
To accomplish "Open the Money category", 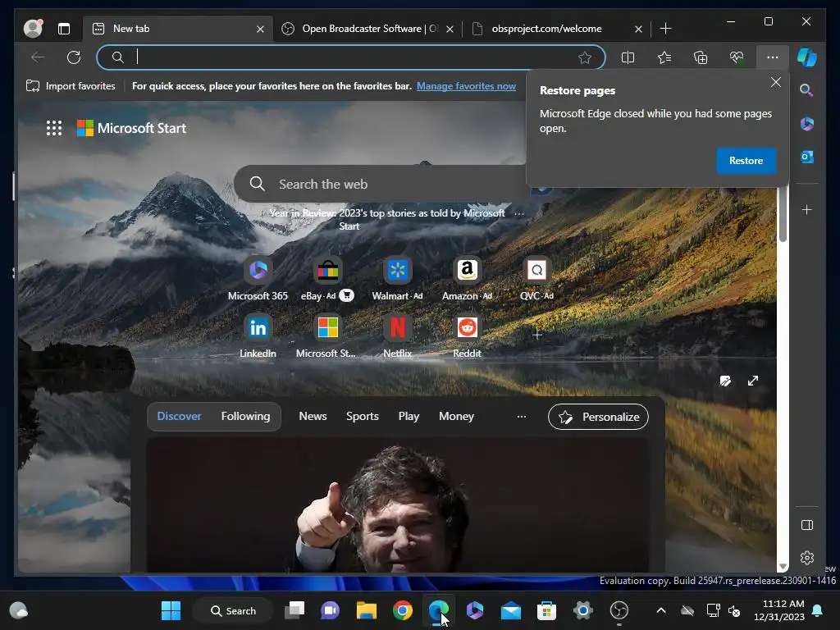I will tap(456, 416).
